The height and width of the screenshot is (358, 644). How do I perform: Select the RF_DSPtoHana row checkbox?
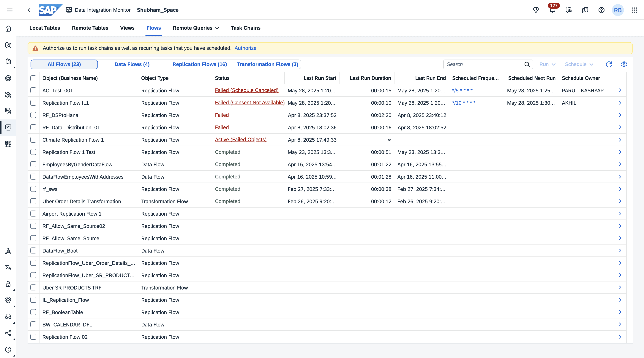[33, 115]
